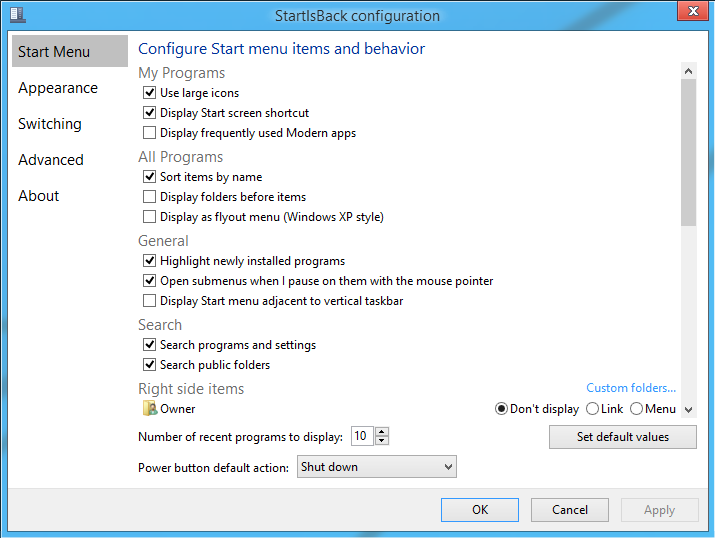Increase recent programs count spinner
This screenshot has width=715, height=538.
382,431
